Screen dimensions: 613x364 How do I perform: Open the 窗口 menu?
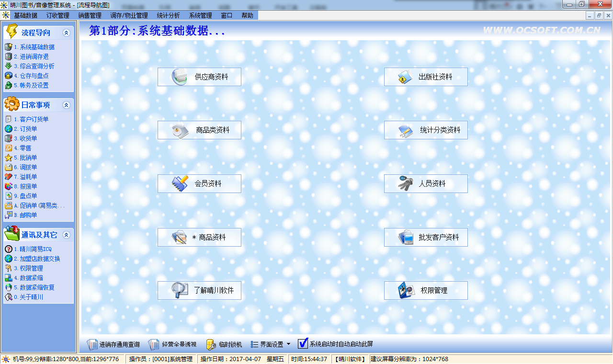point(227,15)
